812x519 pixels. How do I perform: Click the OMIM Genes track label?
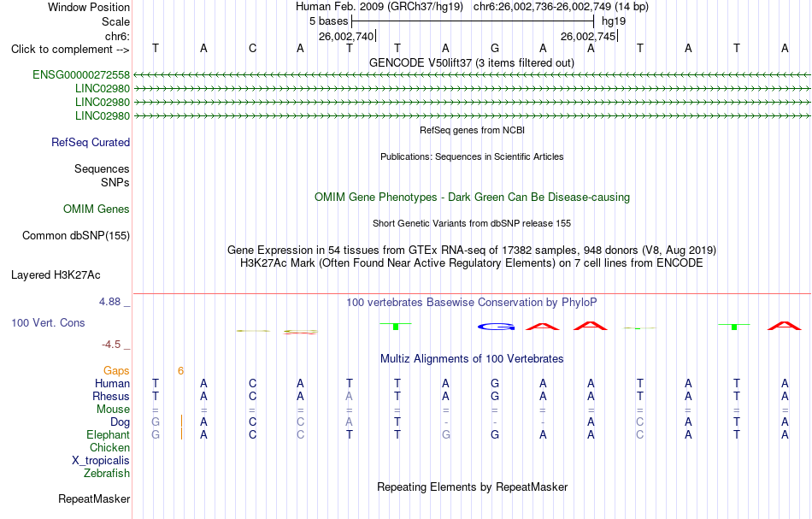97,209
